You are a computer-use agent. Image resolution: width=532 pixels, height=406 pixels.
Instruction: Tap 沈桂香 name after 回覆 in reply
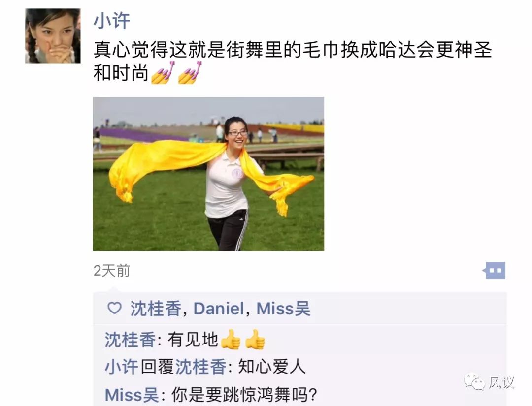(x=200, y=367)
